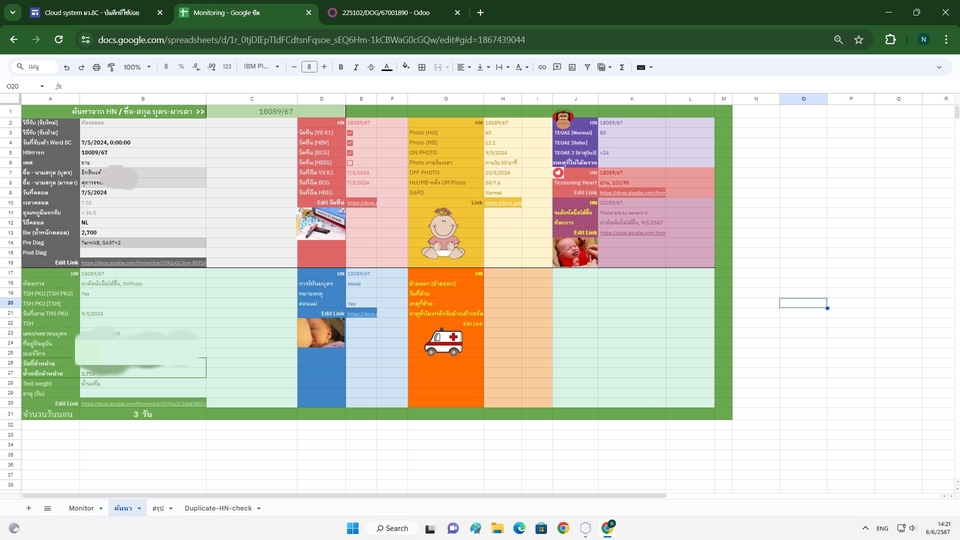Open the vaccine section edit link
Image resolution: width=960 pixels, height=540 pixels.
tap(361, 203)
